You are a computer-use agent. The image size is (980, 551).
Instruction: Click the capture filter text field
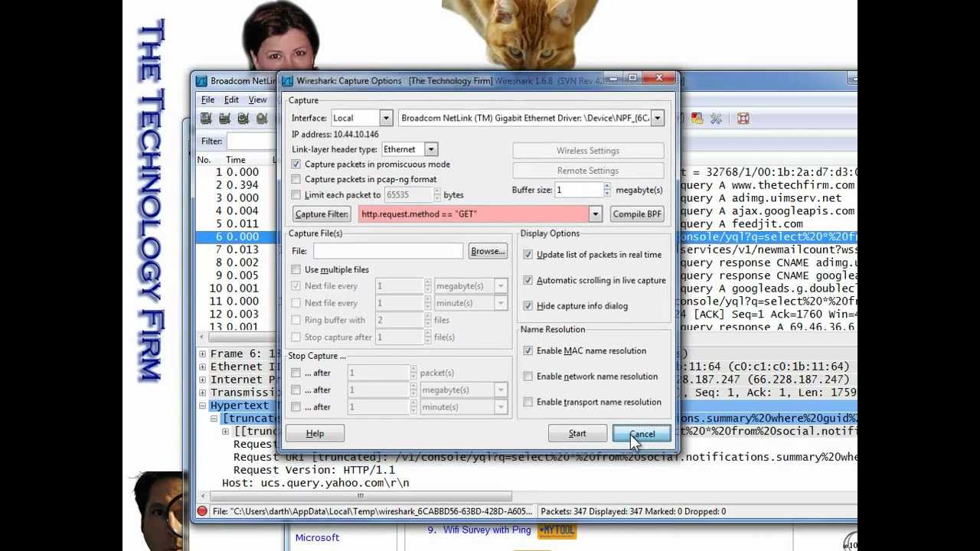(x=473, y=214)
